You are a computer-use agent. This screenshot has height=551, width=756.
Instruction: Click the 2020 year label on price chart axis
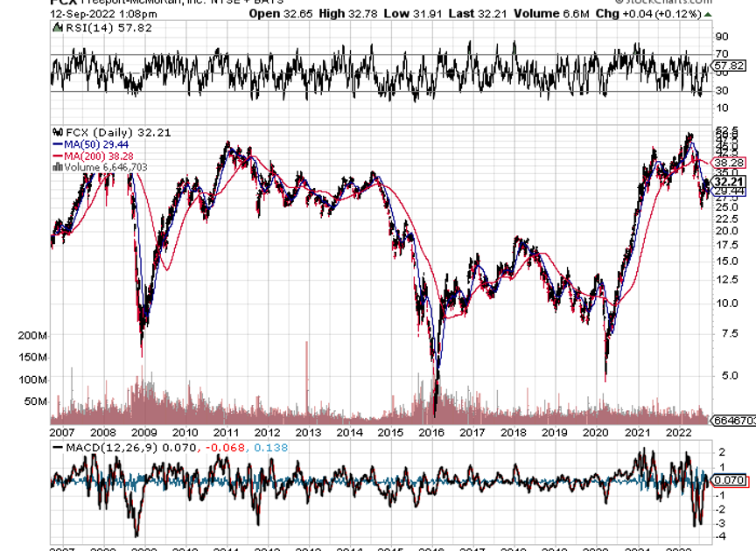596,432
